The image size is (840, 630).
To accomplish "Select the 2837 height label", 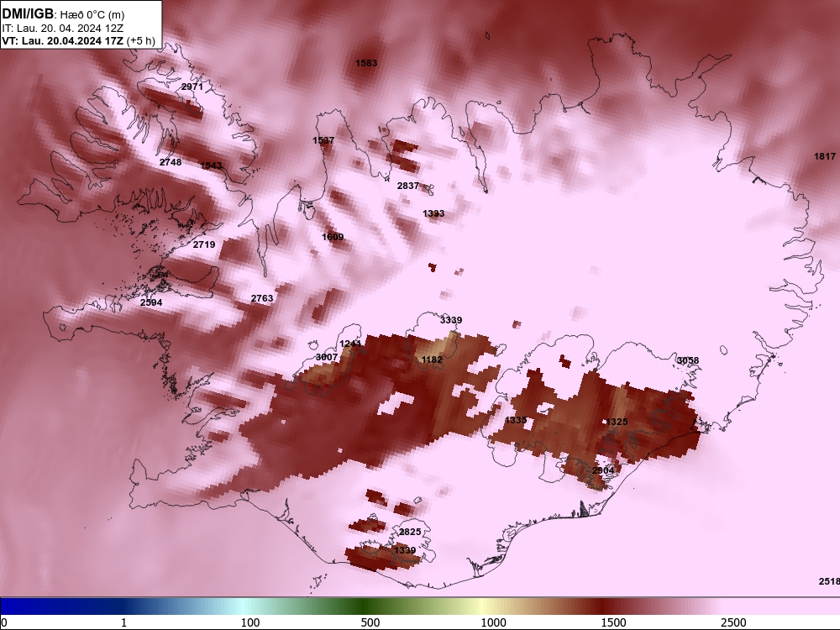I will [408, 186].
